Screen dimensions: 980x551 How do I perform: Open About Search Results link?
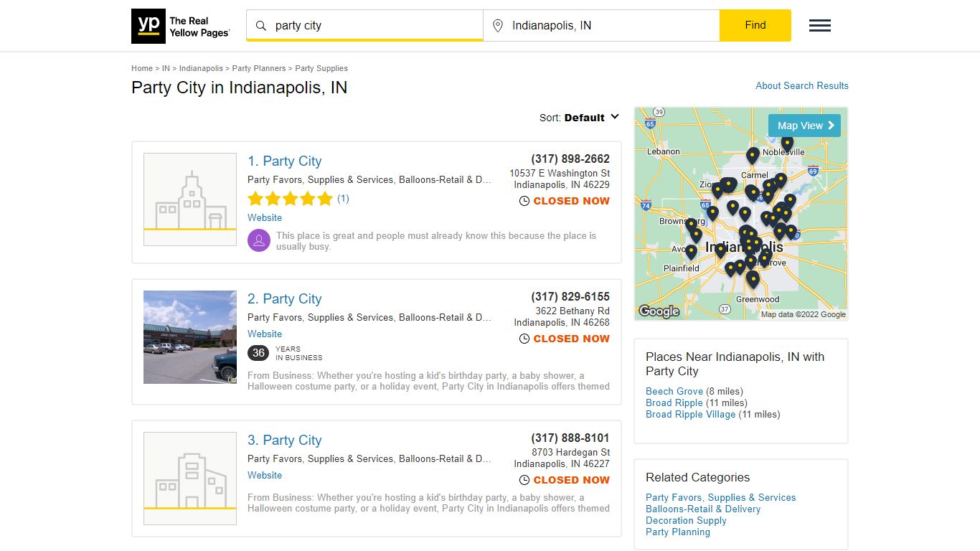pos(802,85)
